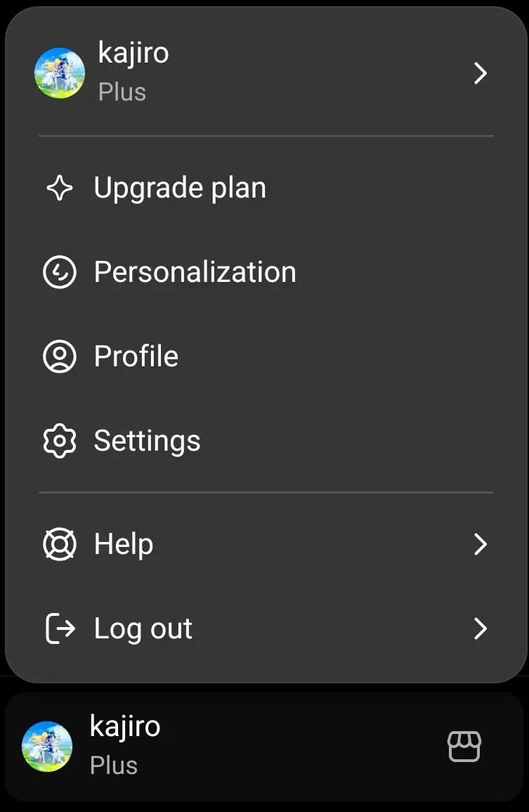Click the Settings gear icon

coord(60,441)
